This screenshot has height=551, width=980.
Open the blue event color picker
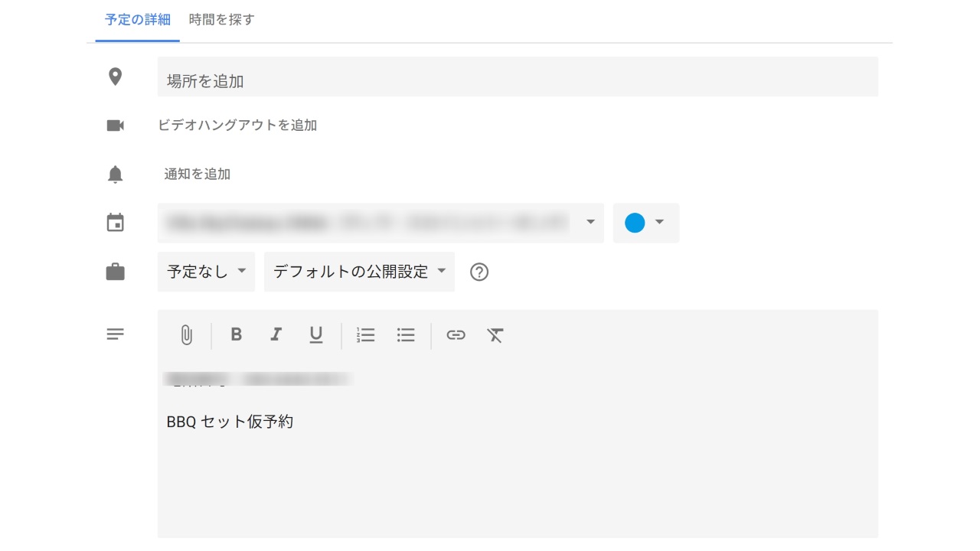(645, 223)
